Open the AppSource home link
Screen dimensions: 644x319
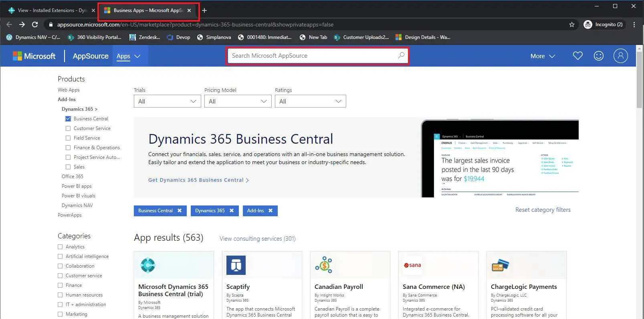[x=91, y=56]
